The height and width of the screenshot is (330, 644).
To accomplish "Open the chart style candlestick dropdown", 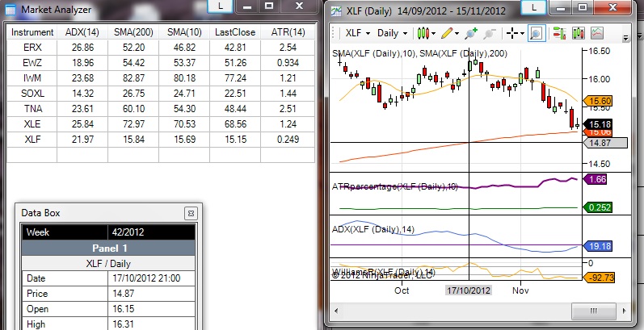I will click(x=426, y=33).
